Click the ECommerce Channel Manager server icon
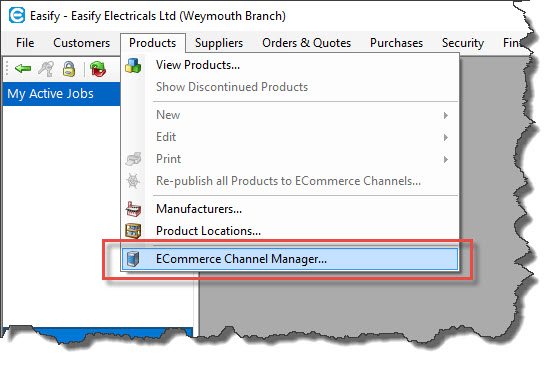558x368 pixels. (133, 259)
